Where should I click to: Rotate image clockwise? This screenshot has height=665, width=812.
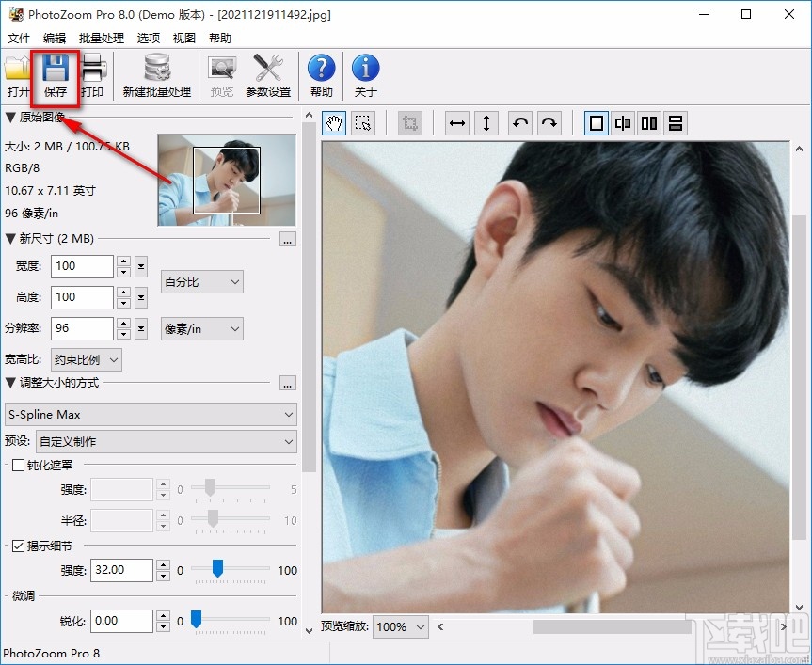pyautogui.click(x=549, y=123)
